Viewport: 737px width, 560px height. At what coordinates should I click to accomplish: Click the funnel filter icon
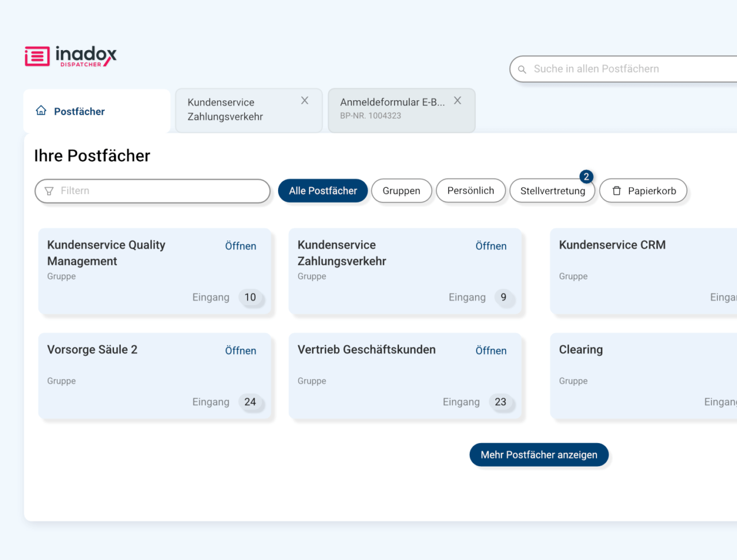click(49, 191)
